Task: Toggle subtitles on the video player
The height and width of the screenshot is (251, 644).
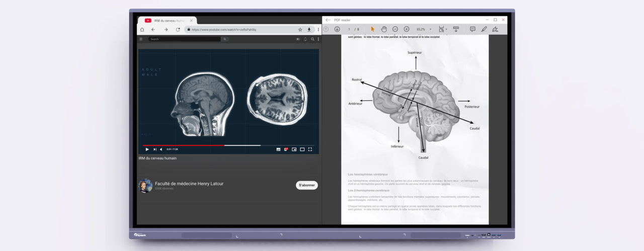Action: click(x=278, y=149)
